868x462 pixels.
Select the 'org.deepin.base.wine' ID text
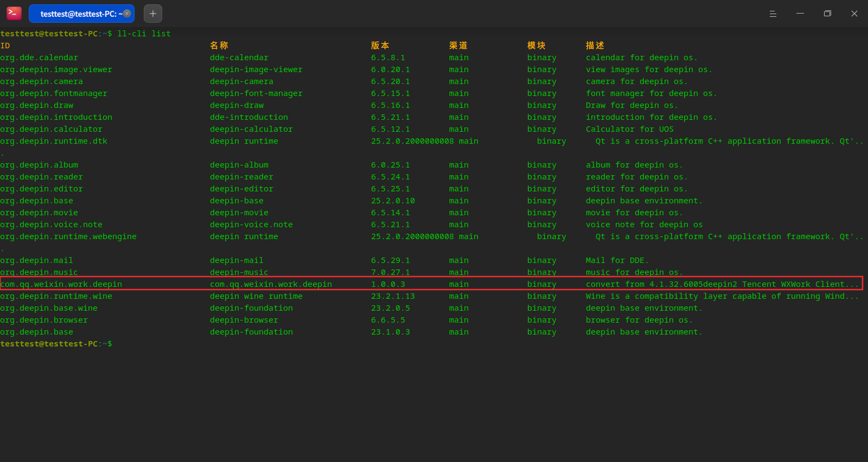click(49, 308)
